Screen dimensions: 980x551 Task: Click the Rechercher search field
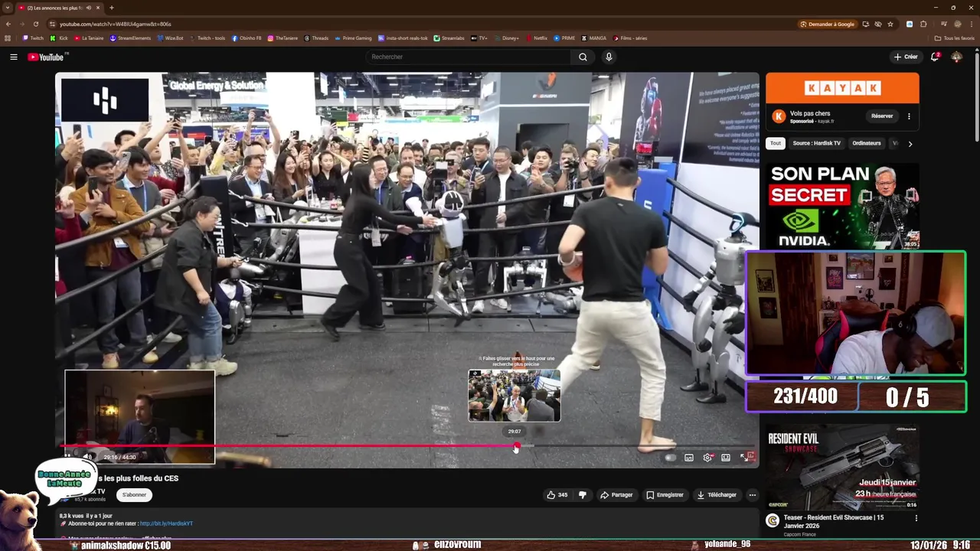[469, 57]
